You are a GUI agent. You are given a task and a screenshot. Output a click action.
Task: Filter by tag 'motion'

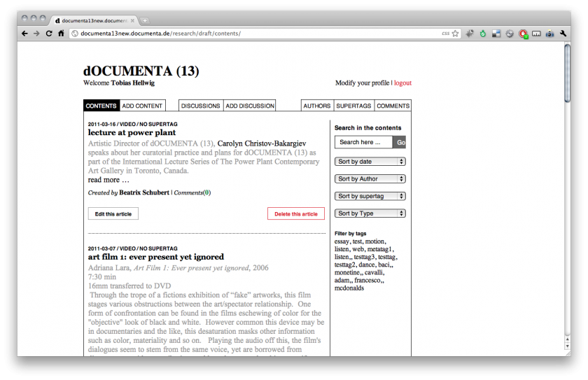point(375,241)
